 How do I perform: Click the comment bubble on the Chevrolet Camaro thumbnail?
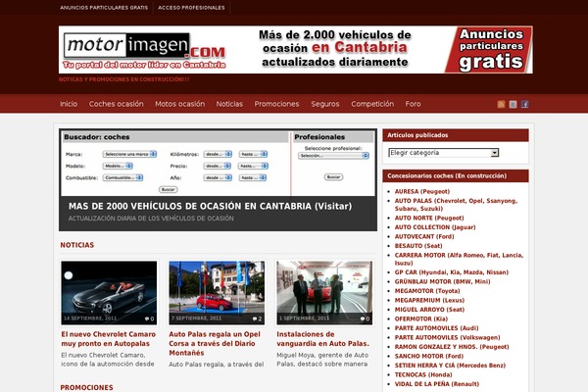(149, 318)
